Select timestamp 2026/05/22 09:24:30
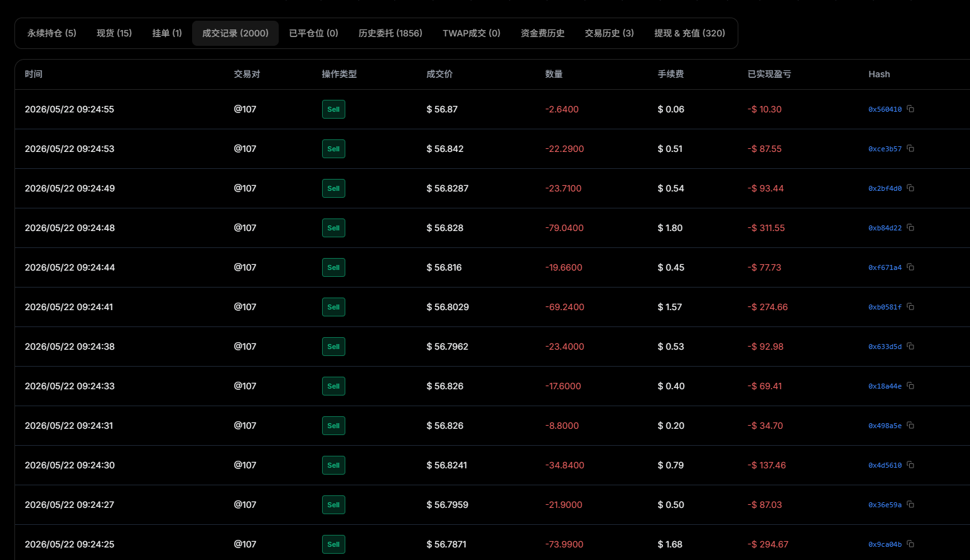970x560 pixels. [x=70, y=465]
